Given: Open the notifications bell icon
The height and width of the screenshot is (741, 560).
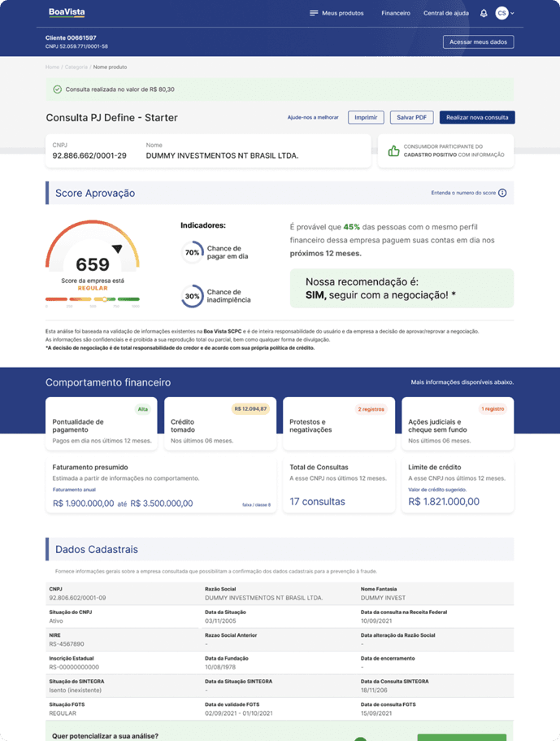Looking at the screenshot, I should (x=484, y=13).
